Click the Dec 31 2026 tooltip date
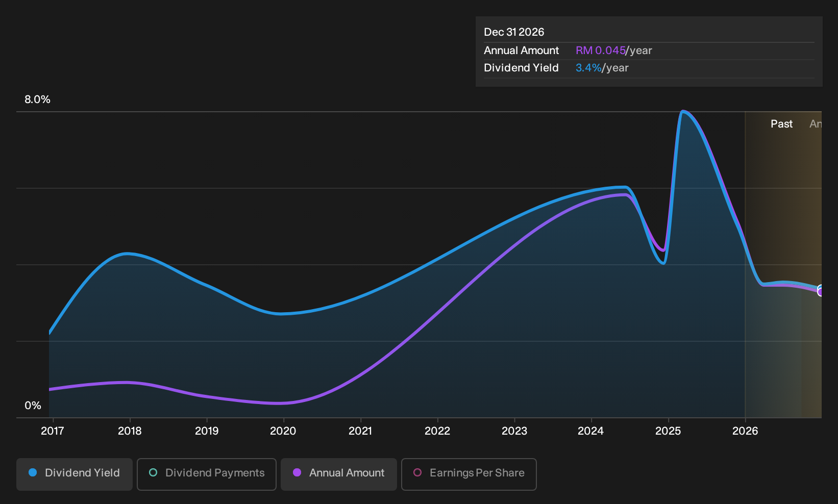This screenshot has height=504, width=838. coord(514,32)
